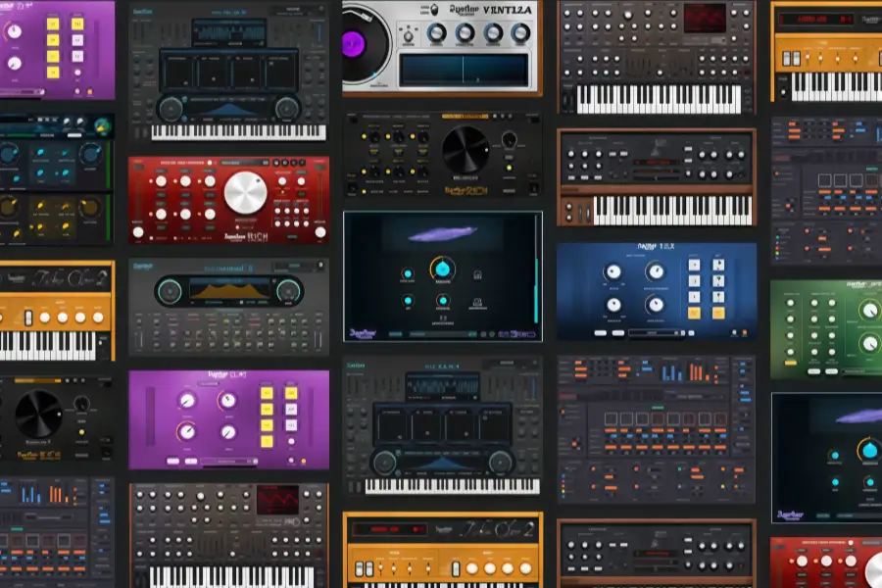The width and height of the screenshot is (882, 588).
Task: Open the preset dropdown bar on the navy 1.X plugin
Action: [654, 332]
